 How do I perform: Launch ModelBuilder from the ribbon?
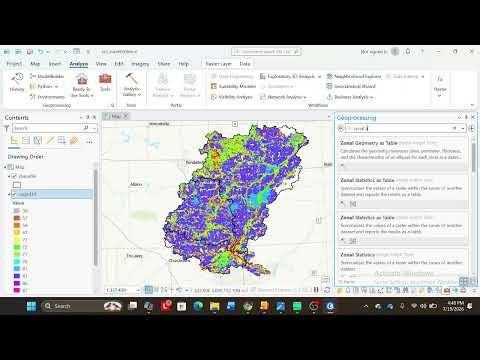[x=47, y=76]
